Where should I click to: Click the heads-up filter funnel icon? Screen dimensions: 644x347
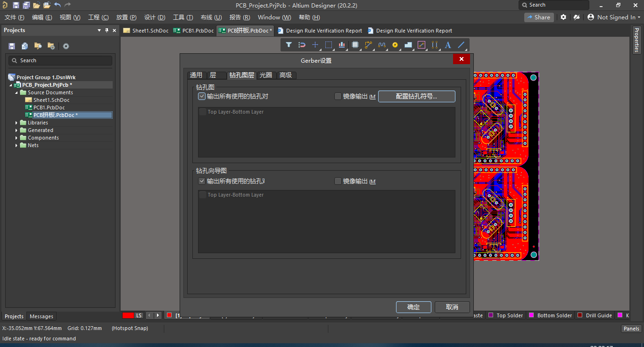[x=289, y=45]
